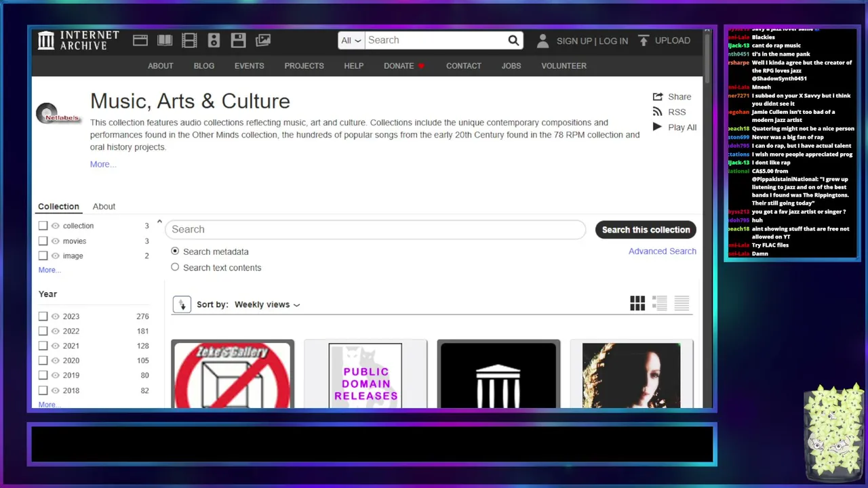Hide 2019 results with its eye icon

pos(56,375)
